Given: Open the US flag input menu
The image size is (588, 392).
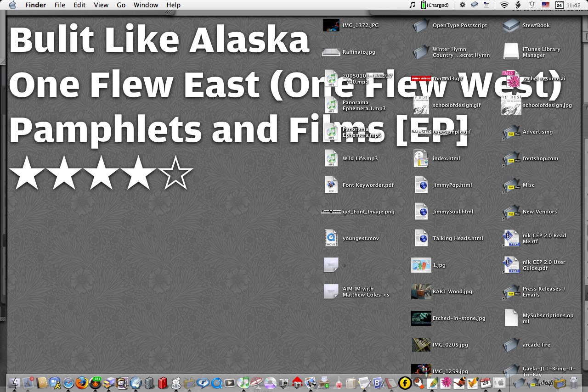Looking at the screenshot, I should (545, 5).
